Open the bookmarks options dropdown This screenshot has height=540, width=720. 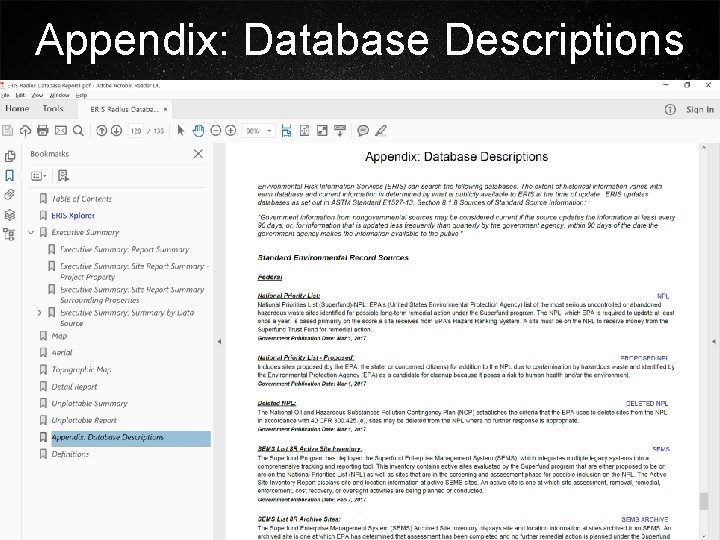point(39,175)
